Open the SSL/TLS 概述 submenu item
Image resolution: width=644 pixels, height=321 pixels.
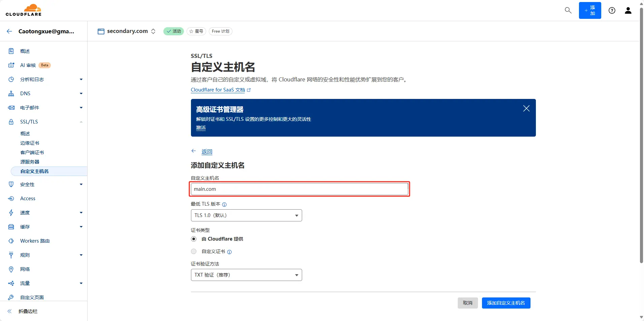point(25,134)
